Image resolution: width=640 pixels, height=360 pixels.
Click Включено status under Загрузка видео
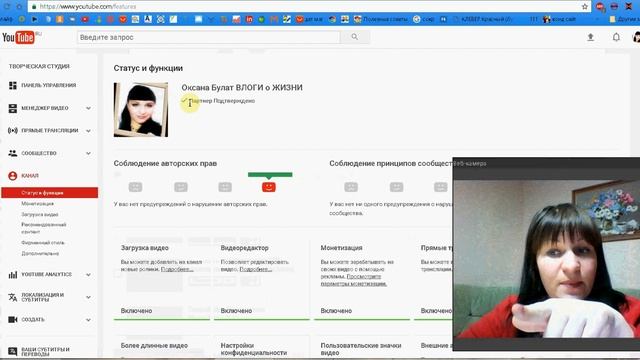[x=136, y=311]
